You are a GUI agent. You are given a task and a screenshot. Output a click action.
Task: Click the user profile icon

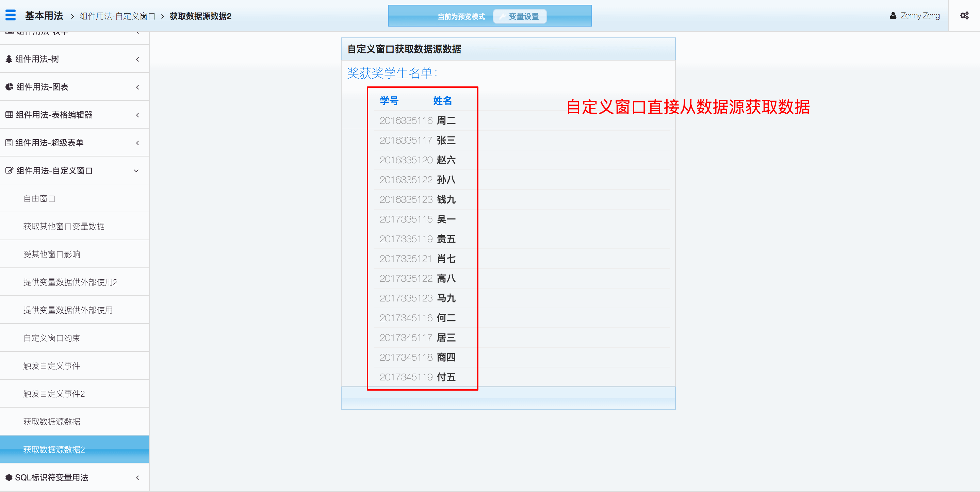(x=893, y=16)
